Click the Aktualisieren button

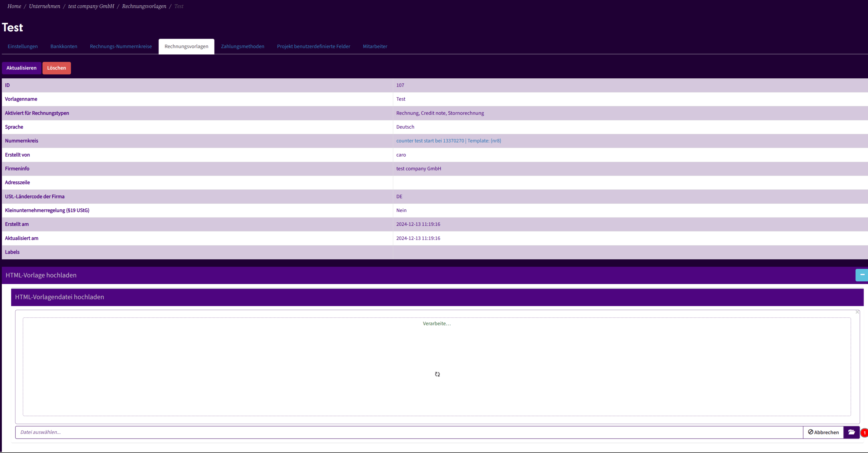click(x=22, y=68)
